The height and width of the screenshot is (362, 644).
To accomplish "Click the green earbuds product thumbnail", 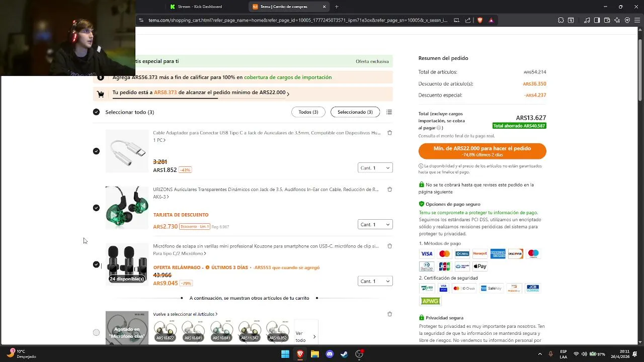I will click(x=127, y=208).
